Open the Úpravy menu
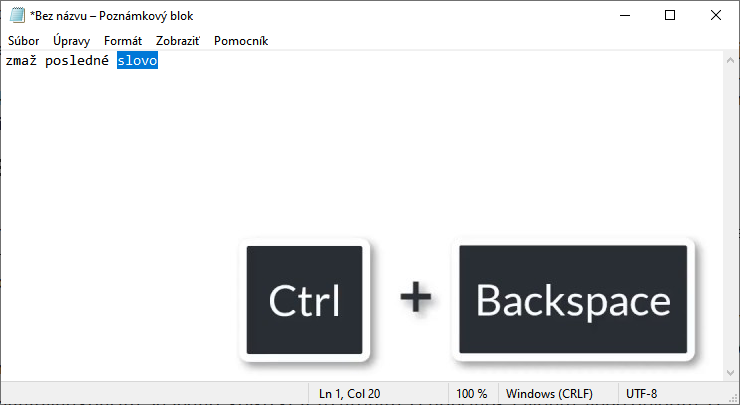The height and width of the screenshot is (405, 740). [x=71, y=41]
